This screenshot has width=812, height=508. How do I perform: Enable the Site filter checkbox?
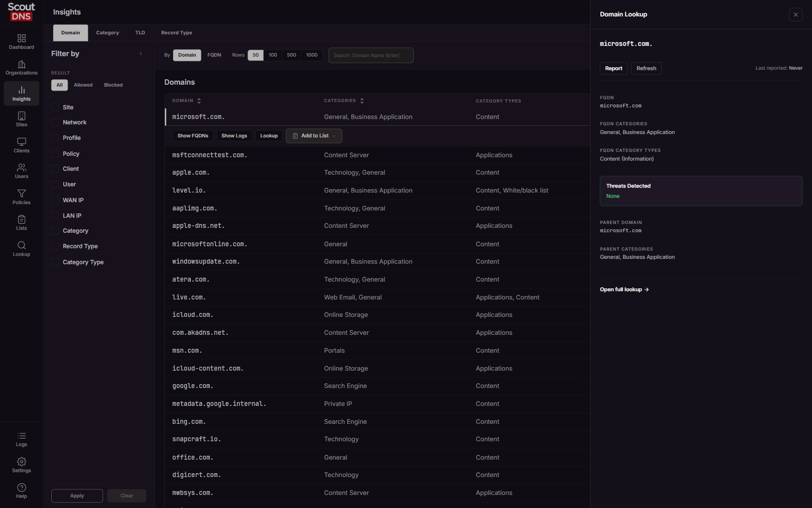(55, 107)
